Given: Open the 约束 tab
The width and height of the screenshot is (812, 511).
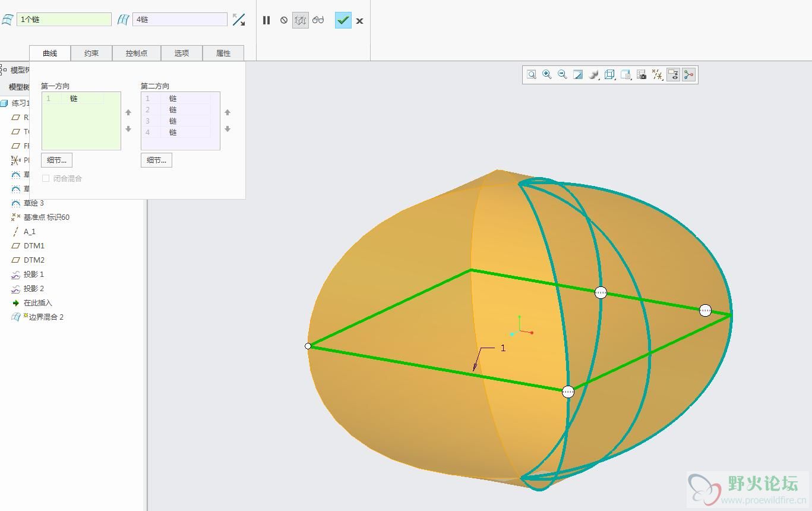Looking at the screenshot, I should point(91,53).
